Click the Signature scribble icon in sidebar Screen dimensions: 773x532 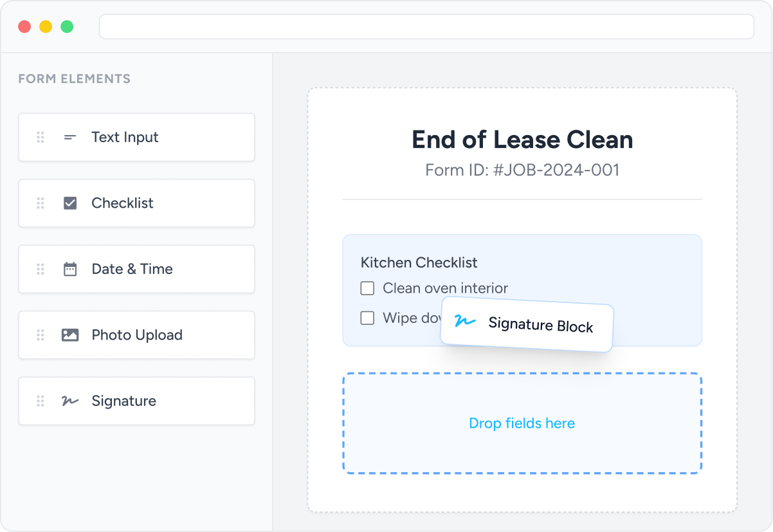(x=70, y=401)
